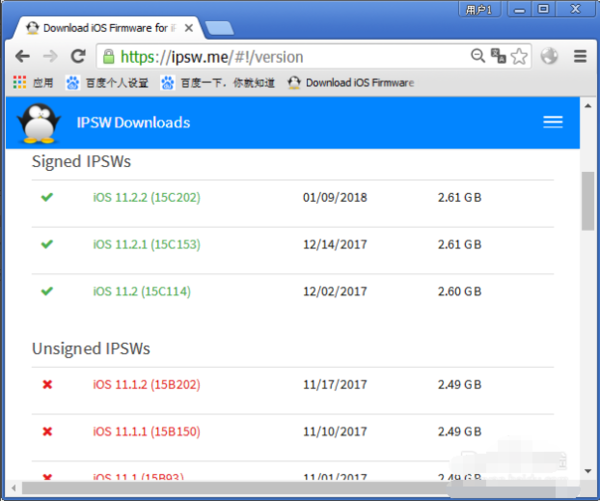This screenshot has width=600, height=501.
Task: Click the browser forward arrow
Action: [50, 57]
